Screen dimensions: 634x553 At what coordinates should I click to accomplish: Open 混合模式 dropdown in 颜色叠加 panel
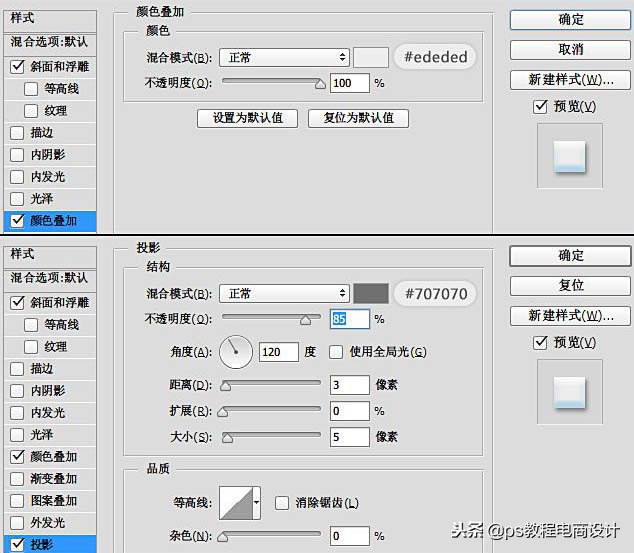[x=284, y=57]
